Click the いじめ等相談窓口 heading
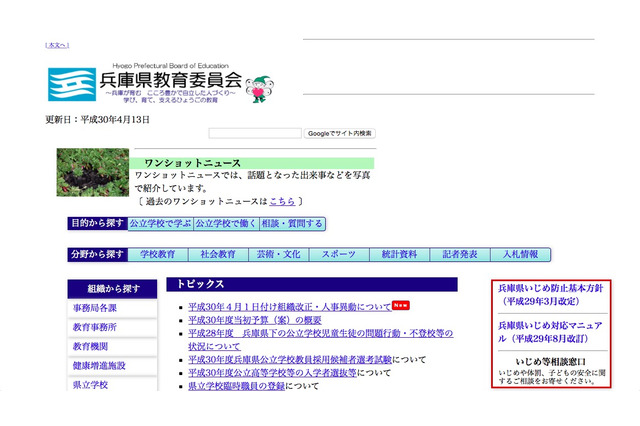Image resolution: width=640 pixels, height=426 pixels. point(551,362)
